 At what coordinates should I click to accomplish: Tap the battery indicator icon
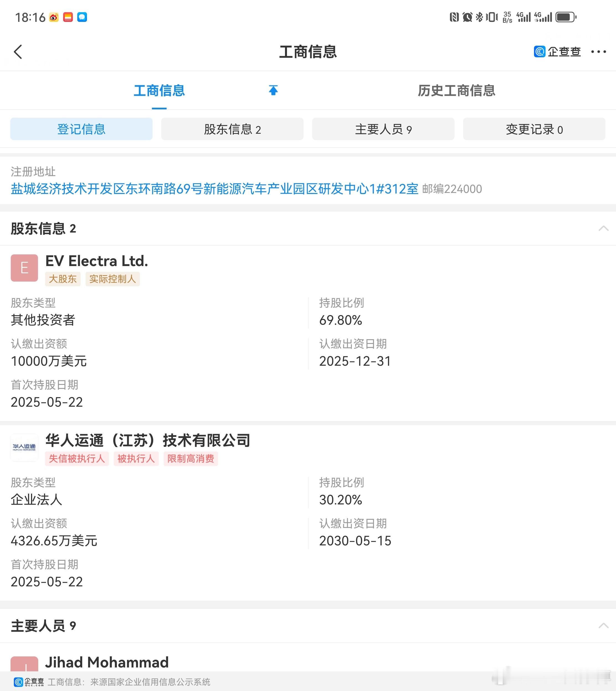[x=566, y=17]
